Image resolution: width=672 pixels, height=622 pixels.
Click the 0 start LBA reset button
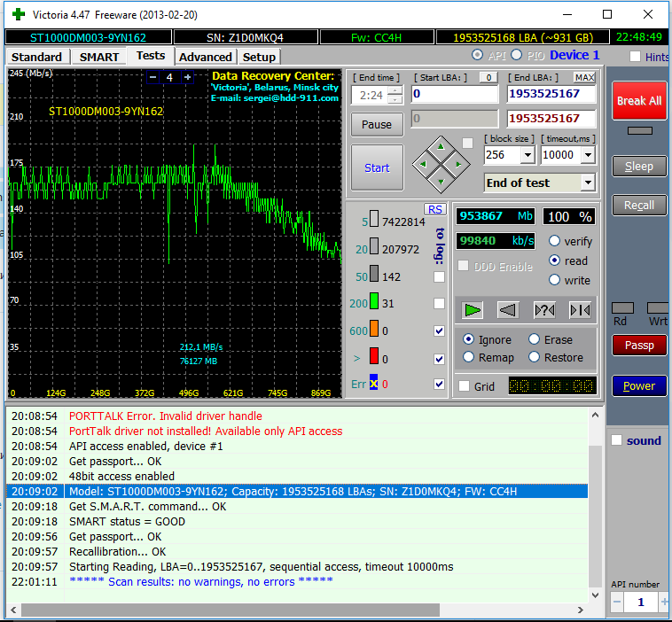click(488, 78)
